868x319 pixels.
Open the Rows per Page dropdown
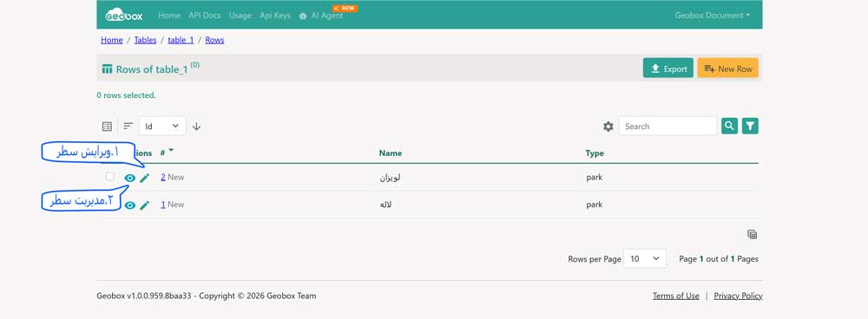pyautogui.click(x=645, y=258)
